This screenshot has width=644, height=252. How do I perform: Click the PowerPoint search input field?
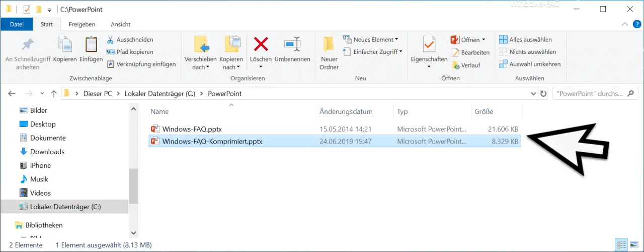pyautogui.click(x=595, y=94)
